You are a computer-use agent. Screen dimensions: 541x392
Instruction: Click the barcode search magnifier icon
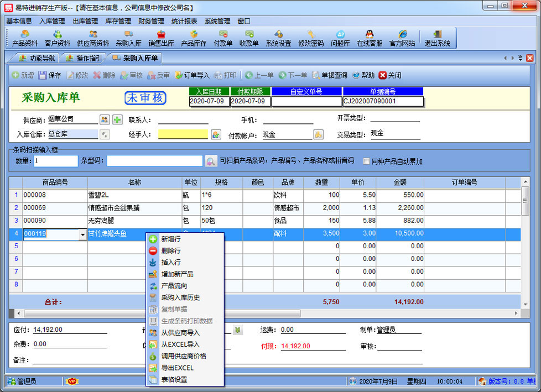point(211,161)
